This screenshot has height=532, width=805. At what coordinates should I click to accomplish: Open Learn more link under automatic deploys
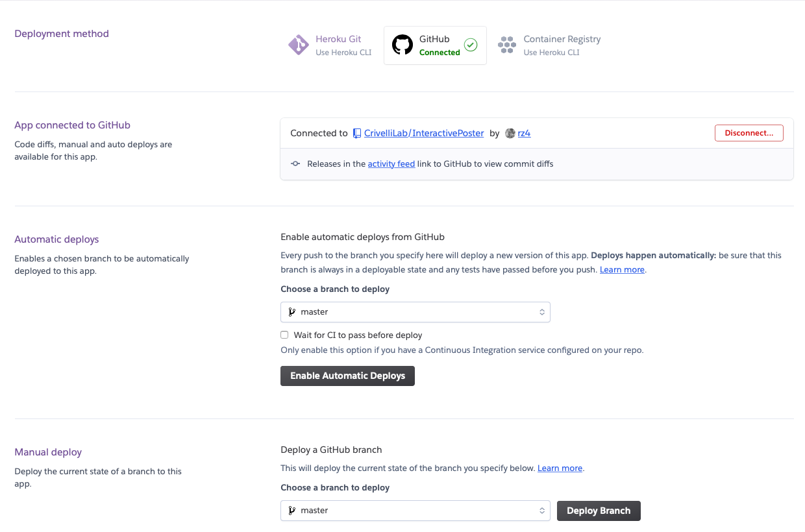coord(622,269)
